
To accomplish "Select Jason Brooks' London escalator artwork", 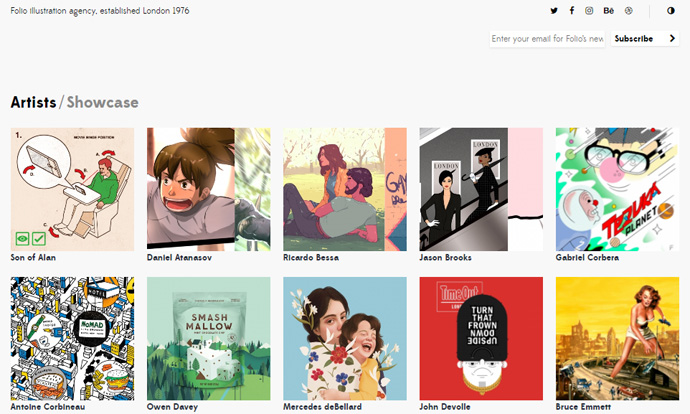I will click(481, 189).
